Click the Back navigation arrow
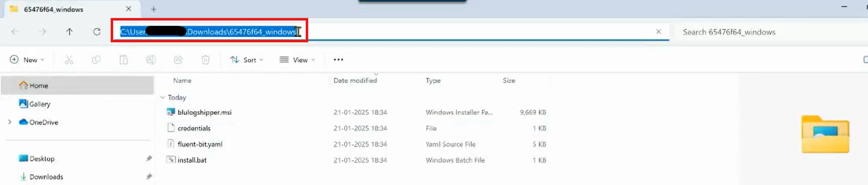Viewport: 868px width, 185px height. (x=15, y=32)
